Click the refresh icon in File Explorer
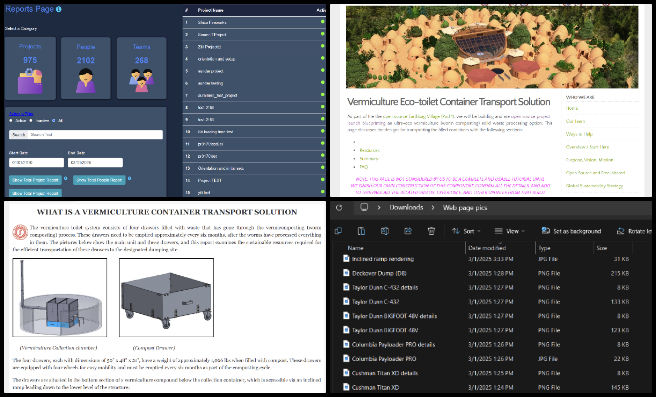This screenshot has height=397, width=656. tap(339, 207)
